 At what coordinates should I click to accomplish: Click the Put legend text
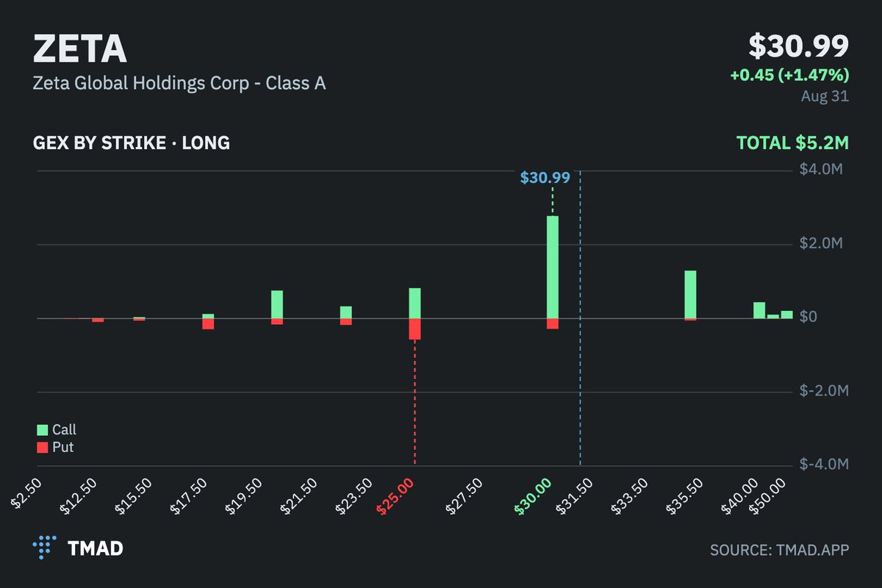[62, 447]
